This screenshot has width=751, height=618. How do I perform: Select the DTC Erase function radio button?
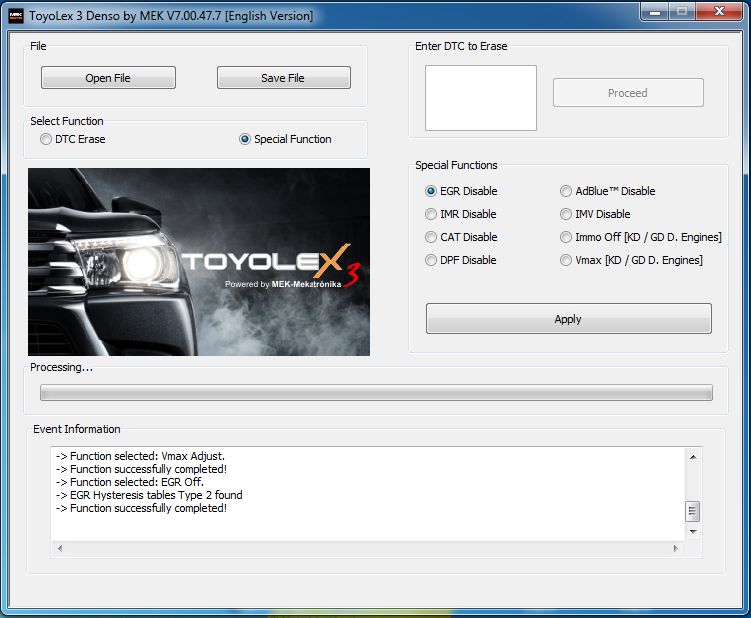pos(46,140)
